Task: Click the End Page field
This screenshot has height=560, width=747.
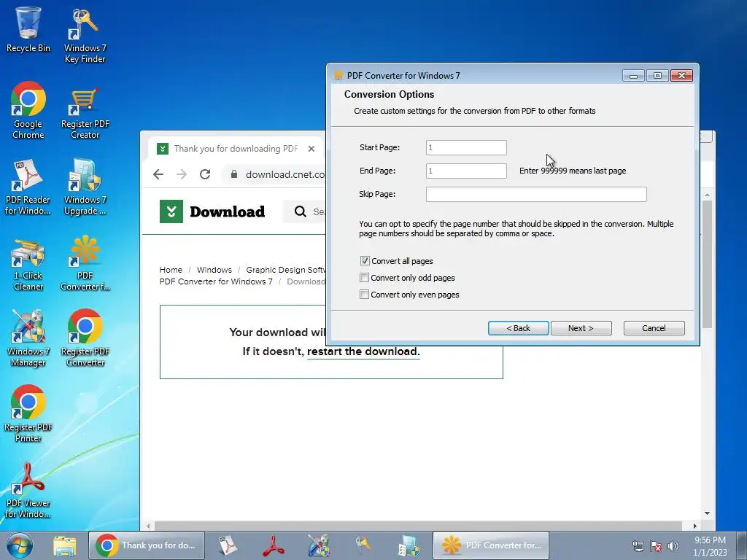Action: tap(466, 171)
